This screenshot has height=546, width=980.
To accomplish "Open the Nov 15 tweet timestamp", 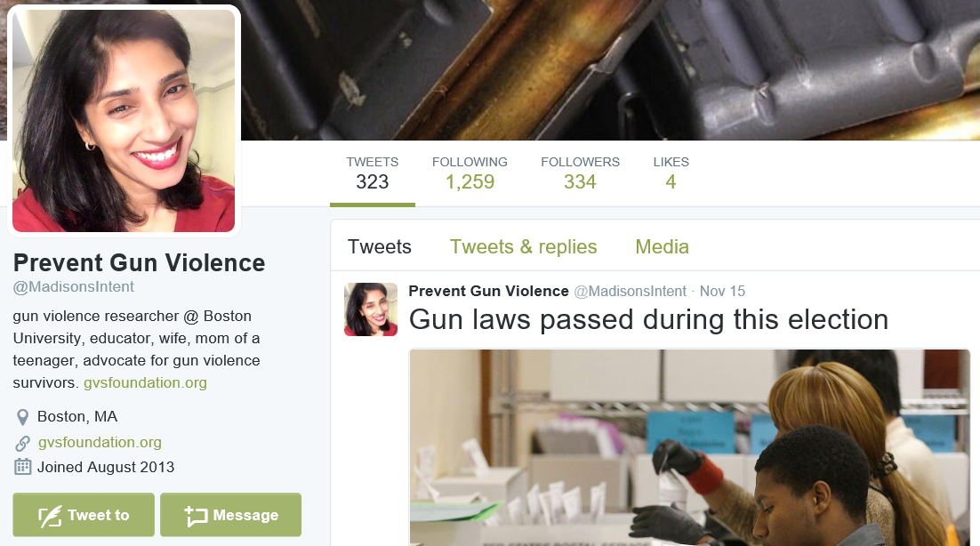I will pyautogui.click(x=722, y=291).
